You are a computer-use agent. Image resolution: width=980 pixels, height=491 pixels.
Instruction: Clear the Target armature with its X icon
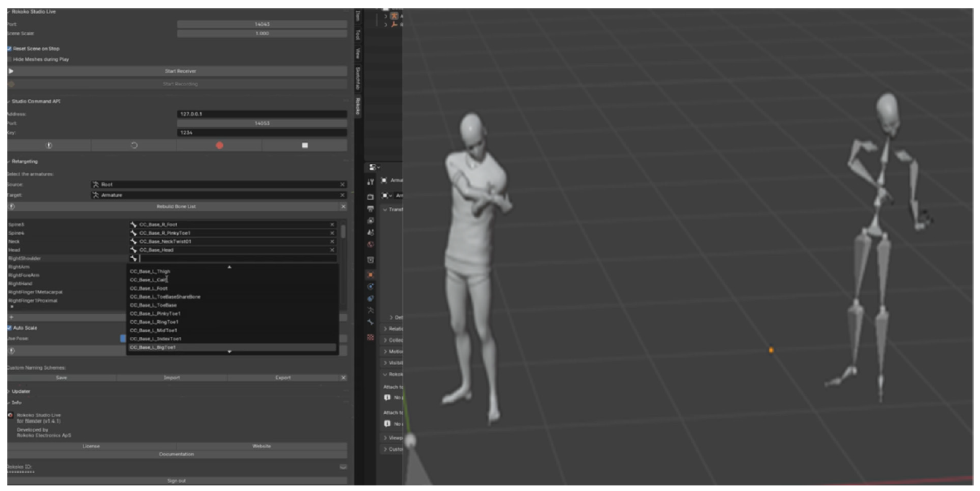[343, 195]
